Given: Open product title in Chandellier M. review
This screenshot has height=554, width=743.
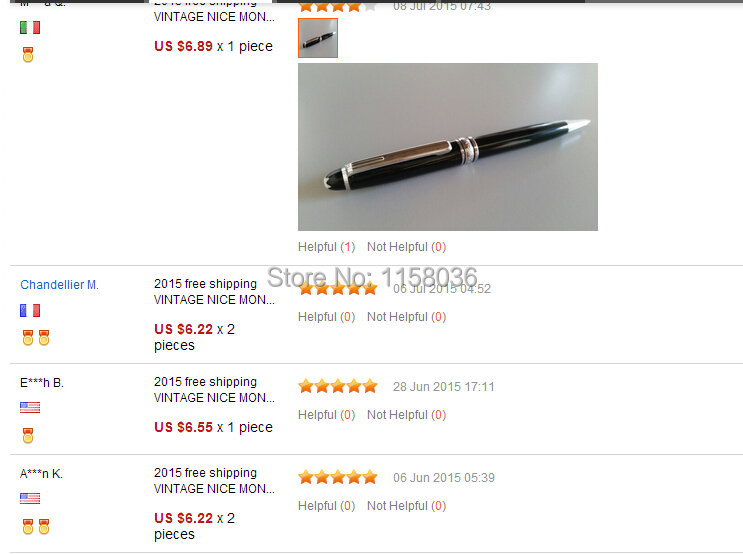Looking at the screenshot, I should [x=214, y=291].
